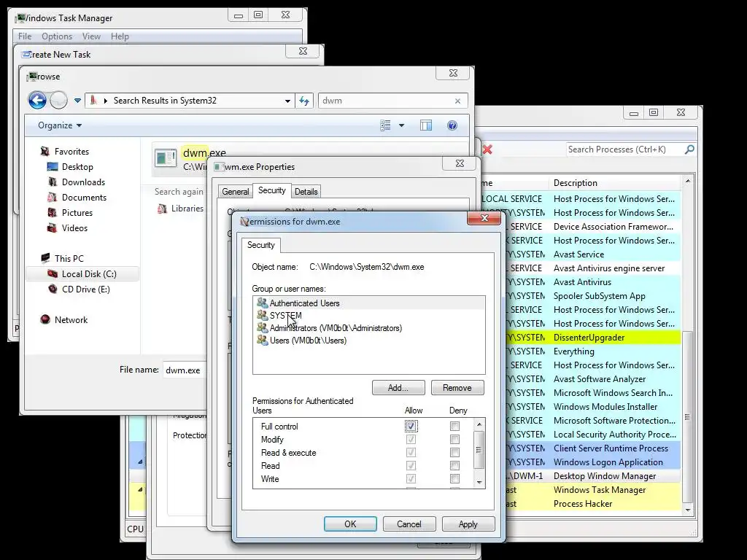
Task: Click Process Hacker list scrollbar down arrow
Action: [x=687, y=510]
